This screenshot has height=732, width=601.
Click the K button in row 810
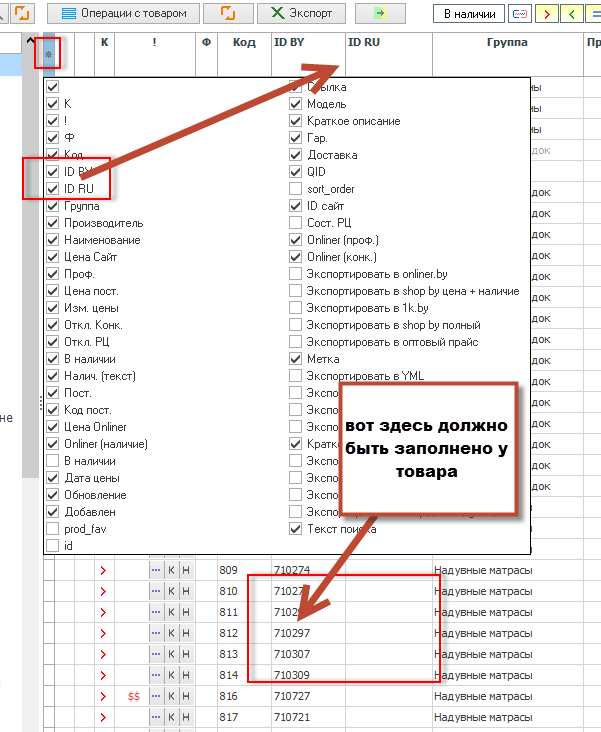coord(171,591)
